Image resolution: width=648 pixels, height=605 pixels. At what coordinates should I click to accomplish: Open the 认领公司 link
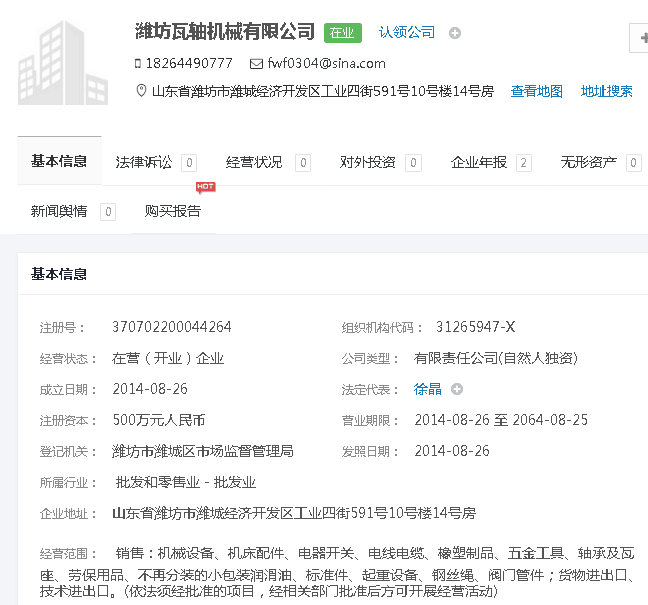[407, 32]
